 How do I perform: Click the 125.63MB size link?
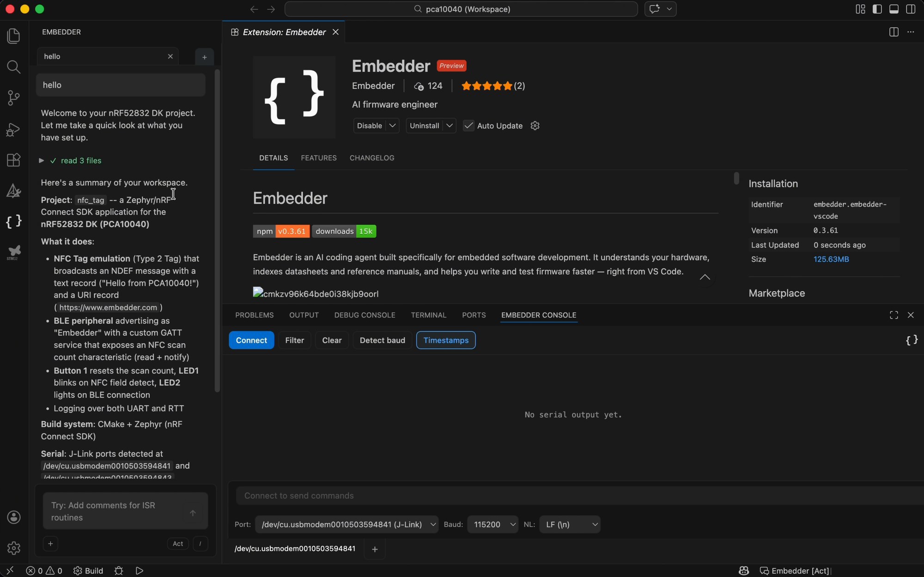click(831, 259)
